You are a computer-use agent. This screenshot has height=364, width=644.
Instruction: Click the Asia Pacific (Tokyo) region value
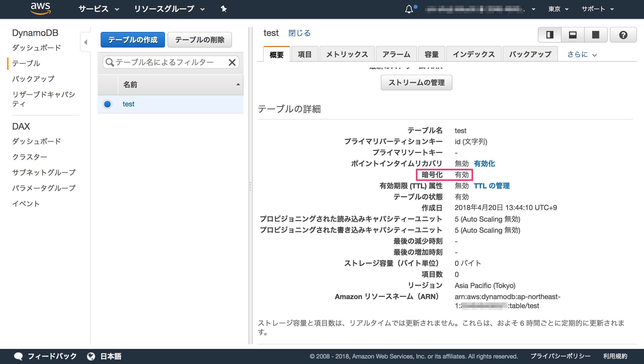[485, 286]
